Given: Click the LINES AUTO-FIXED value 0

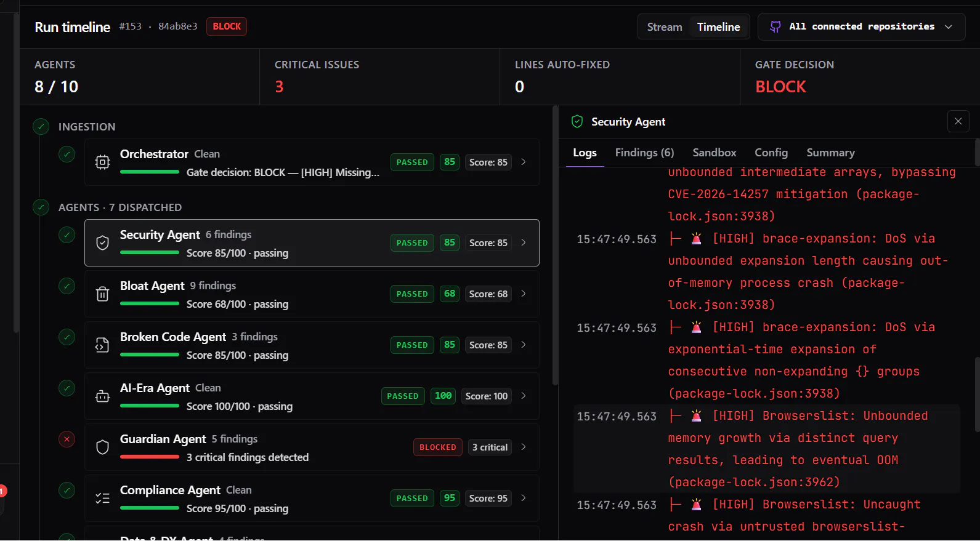Looking at the screenshot, I should [x=519, y=87].
